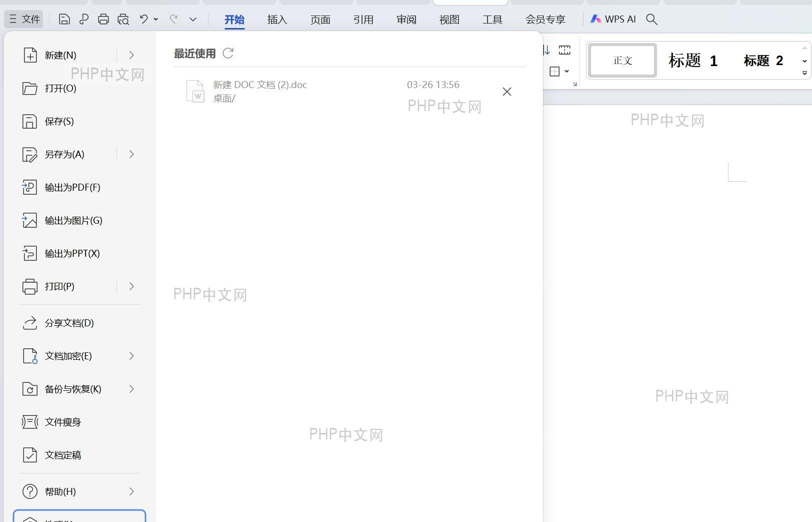Screen dimensions: 812x522
Task: Click the save icon in quick access toolbar
Action: (64, 20)
